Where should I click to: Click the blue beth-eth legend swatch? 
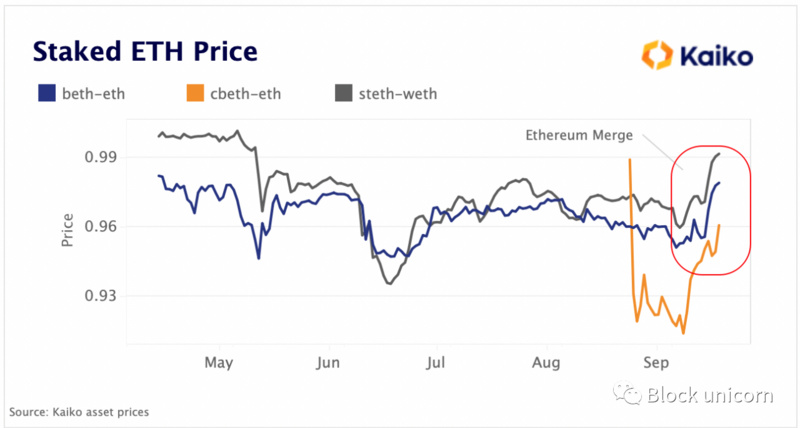(46, 93)
